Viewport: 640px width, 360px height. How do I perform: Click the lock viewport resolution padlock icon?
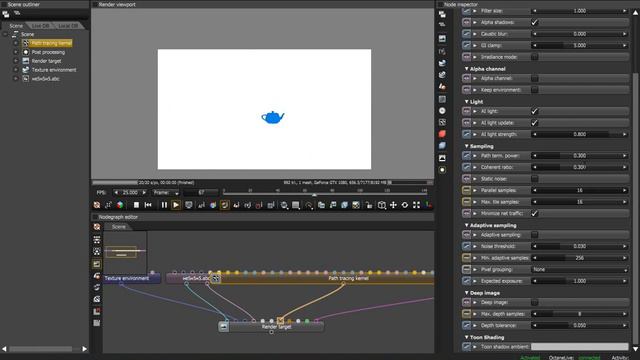click(x=369, y=205)
